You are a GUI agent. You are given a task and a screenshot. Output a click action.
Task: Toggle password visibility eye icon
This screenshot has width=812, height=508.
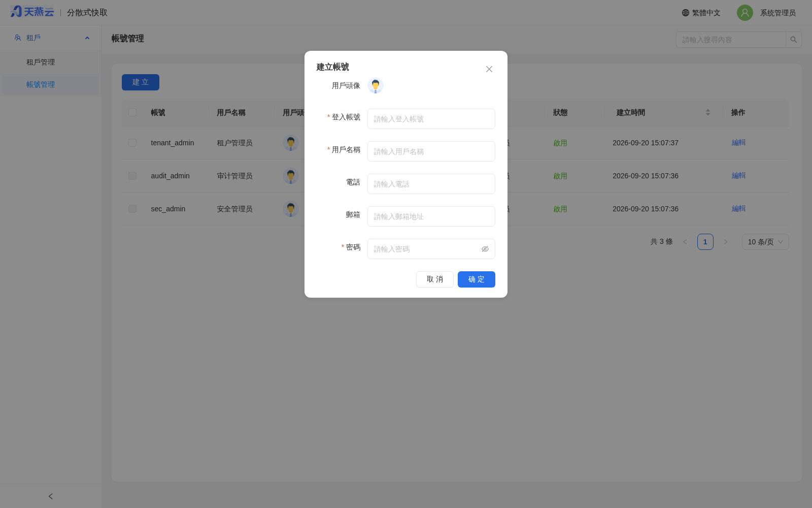tap(485, 249)
